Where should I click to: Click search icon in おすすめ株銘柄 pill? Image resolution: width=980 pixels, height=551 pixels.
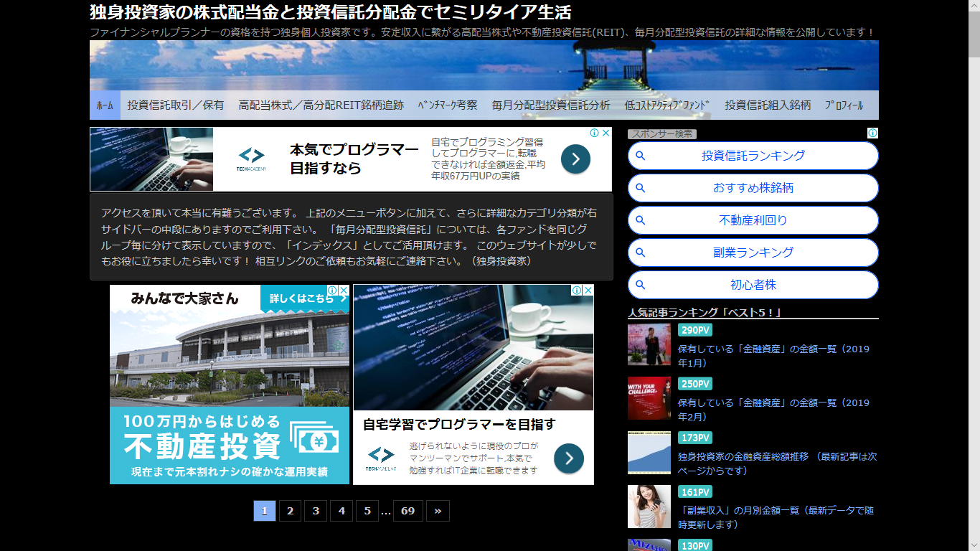[x=641, y=188]
